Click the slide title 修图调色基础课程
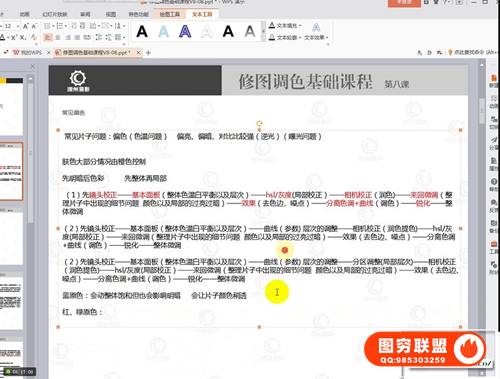Viewport: 500px width, 379px height. (x=305, y=81)
